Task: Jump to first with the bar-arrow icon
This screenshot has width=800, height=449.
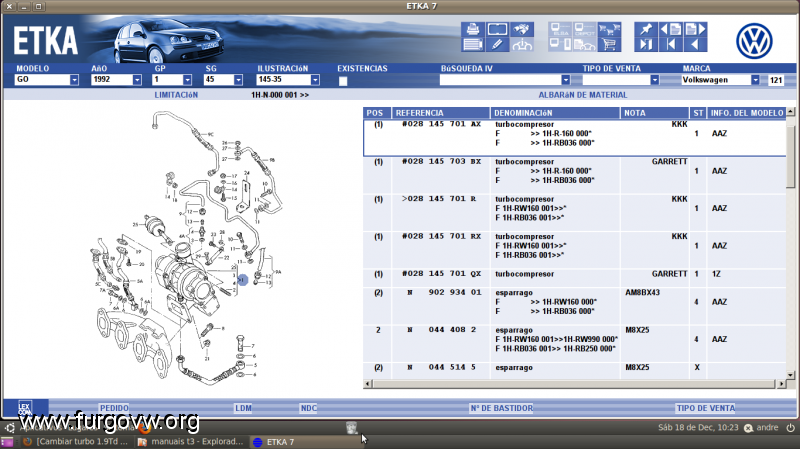Action: [670, 44]
